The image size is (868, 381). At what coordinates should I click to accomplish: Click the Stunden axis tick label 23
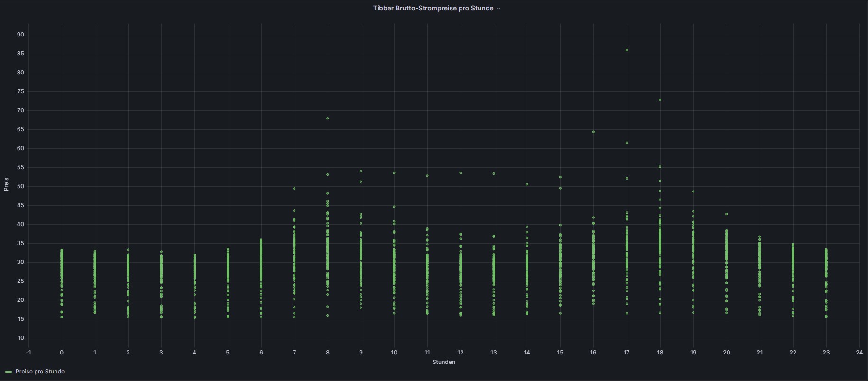(x=826, y=353)
